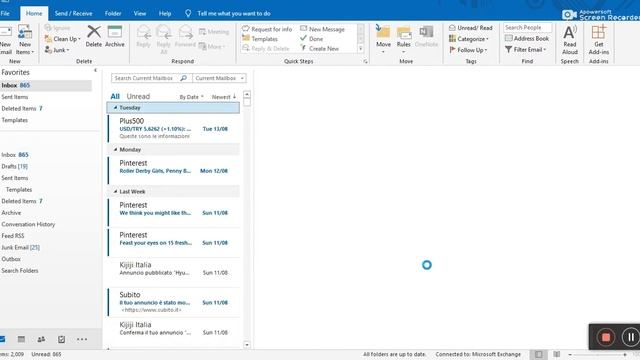Switch to Send / Receive tab
The image size is (640, 360).
73,13
